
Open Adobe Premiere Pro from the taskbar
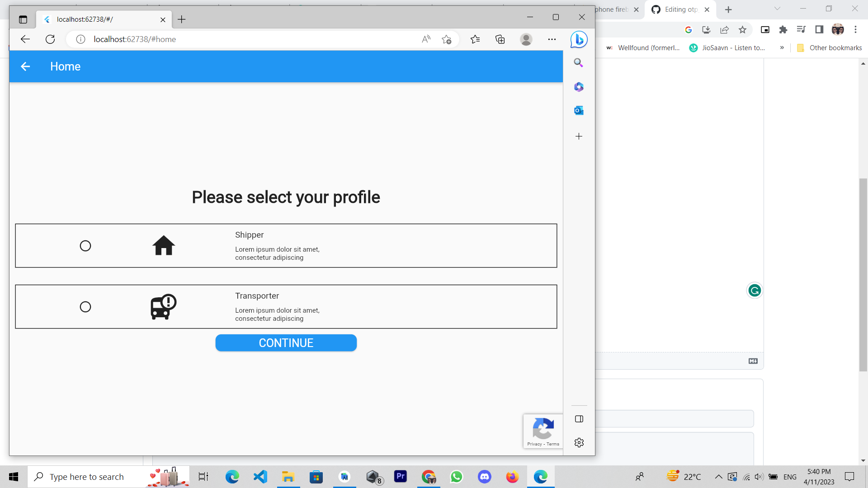401,476
